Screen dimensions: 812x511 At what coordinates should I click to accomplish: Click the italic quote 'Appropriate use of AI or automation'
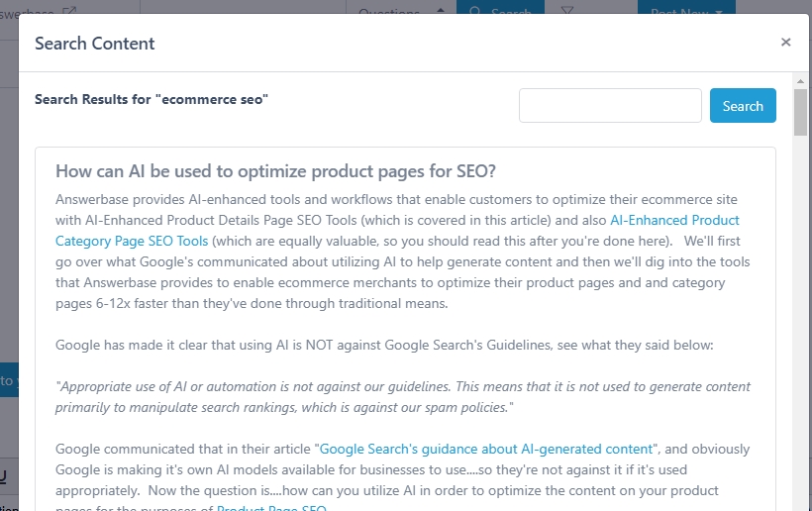click(x=403, y=397)
